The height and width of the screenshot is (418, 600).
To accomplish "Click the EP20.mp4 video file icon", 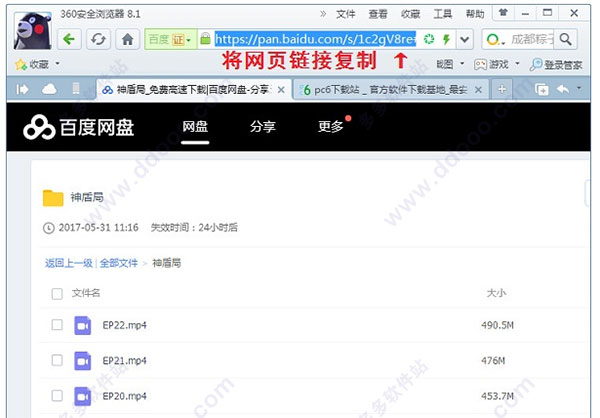I will [x=83, y=396].
